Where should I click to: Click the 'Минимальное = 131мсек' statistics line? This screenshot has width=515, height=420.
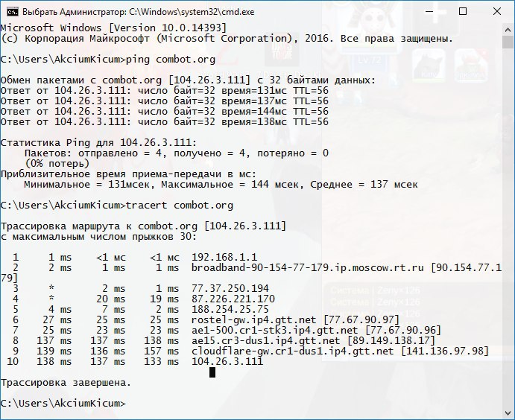click(221, 185)
